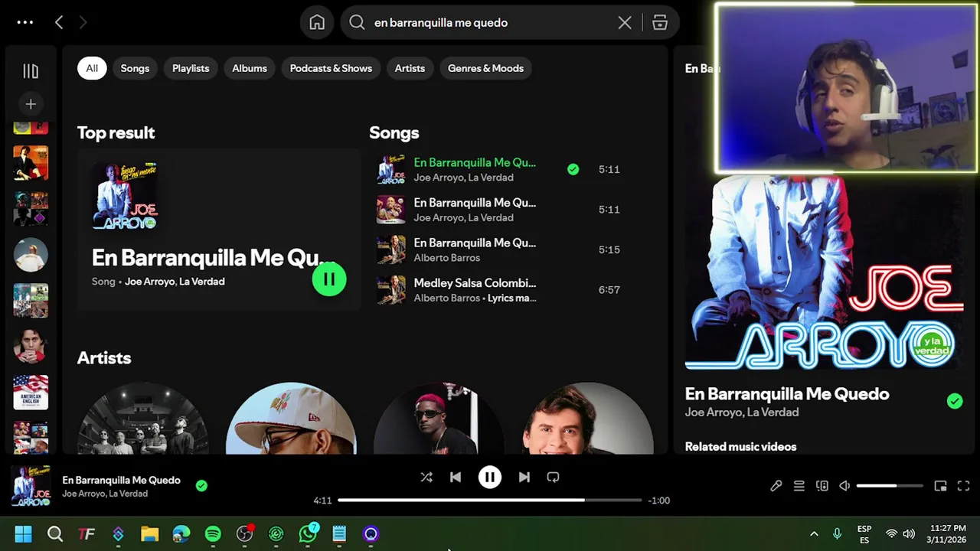Select the All filter chip
Image resolution: width=980 pixels, height=551 pixels.
pyautogui.click(x=92, y=68)
